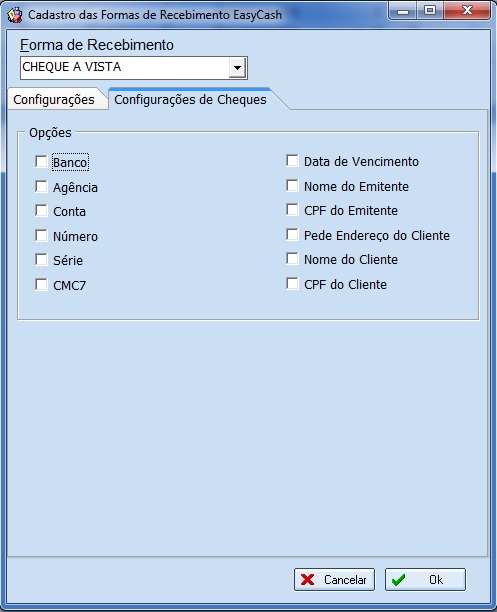Open the Forma de Recebimento dropdown arrow
This screenshot has height=612, width=497.
point(237,68)
